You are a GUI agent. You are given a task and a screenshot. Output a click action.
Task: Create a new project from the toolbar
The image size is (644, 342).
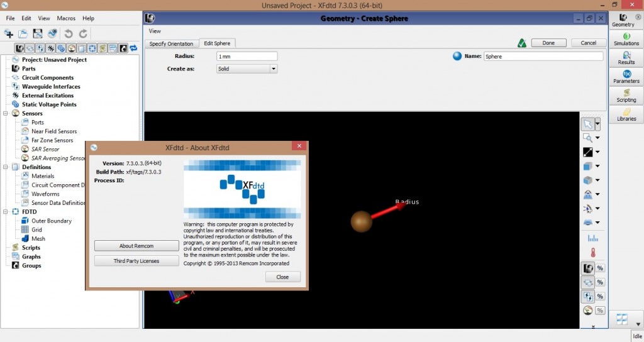pyautogui.click(x=9, y=34)
